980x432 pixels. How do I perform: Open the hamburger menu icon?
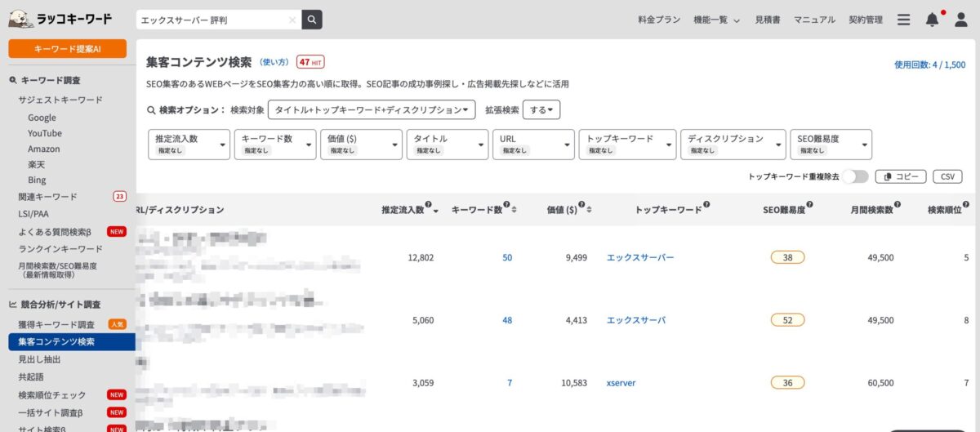tap(903, 20)
